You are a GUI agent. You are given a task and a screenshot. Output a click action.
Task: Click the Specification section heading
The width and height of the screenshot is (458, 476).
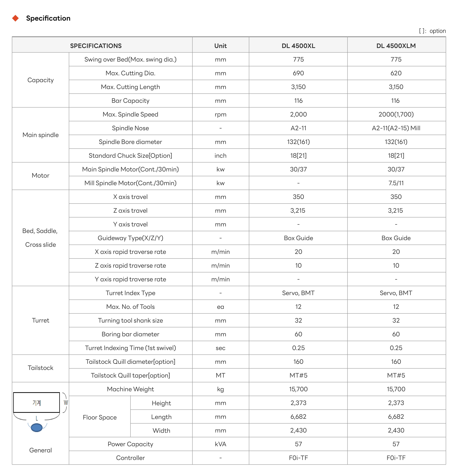[48, 18]
